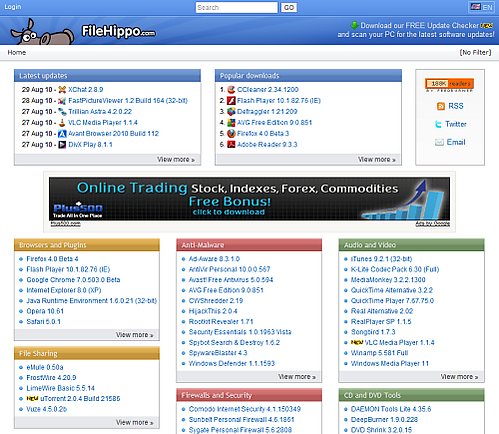Click the XChat icon in Latest updates
The width and height of the screenshot is (499, 434).
tap(62, 90)
